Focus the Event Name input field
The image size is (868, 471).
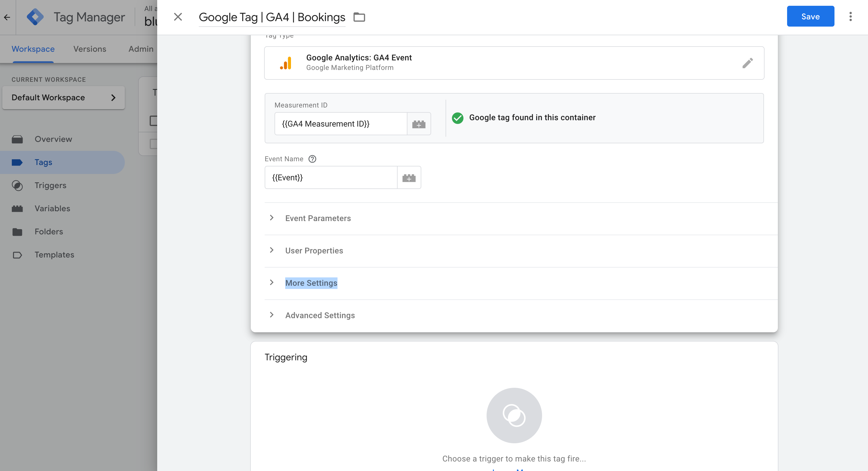click(x=331, y=177)
